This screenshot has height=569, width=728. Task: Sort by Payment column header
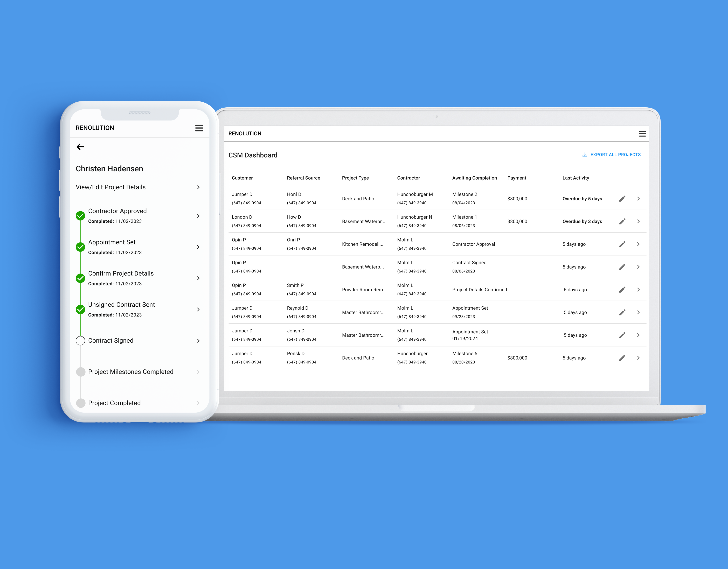click(x=517, y=178)
